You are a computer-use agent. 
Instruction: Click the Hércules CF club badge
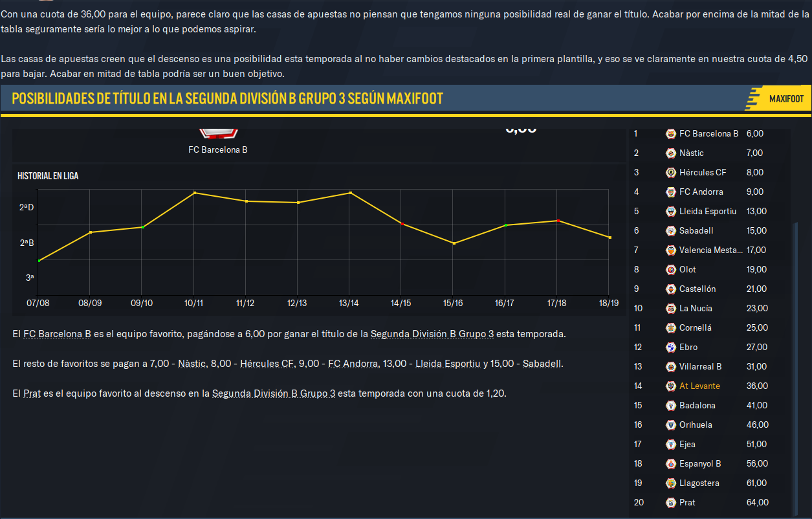click(x=671, y=173)
